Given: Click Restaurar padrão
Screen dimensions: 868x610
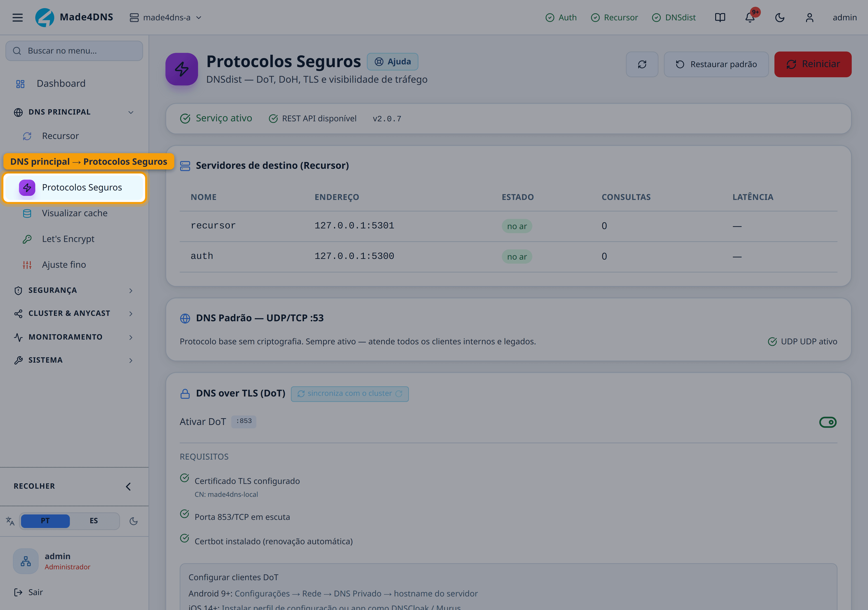Looking at the screenshot, I should pyautogui.click(x=716, y=64).
